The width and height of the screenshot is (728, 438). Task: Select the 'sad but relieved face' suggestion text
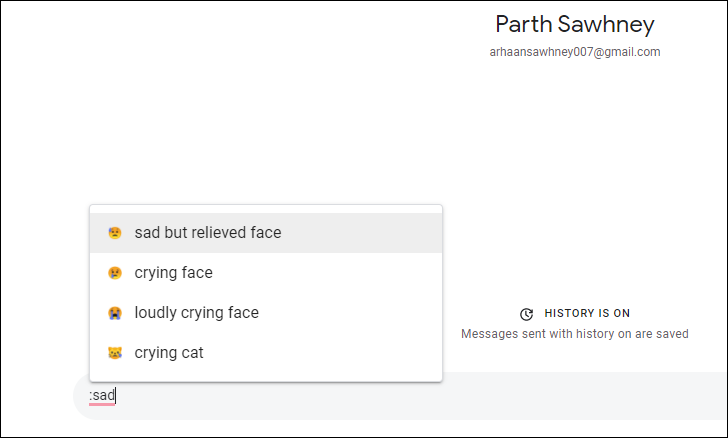tap(208, 233)
